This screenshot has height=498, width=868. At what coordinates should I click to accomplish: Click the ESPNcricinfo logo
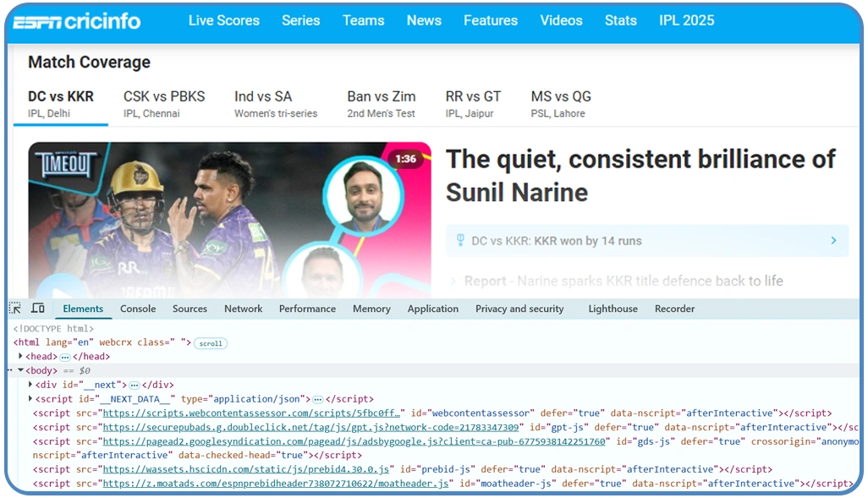coord(76,21)
